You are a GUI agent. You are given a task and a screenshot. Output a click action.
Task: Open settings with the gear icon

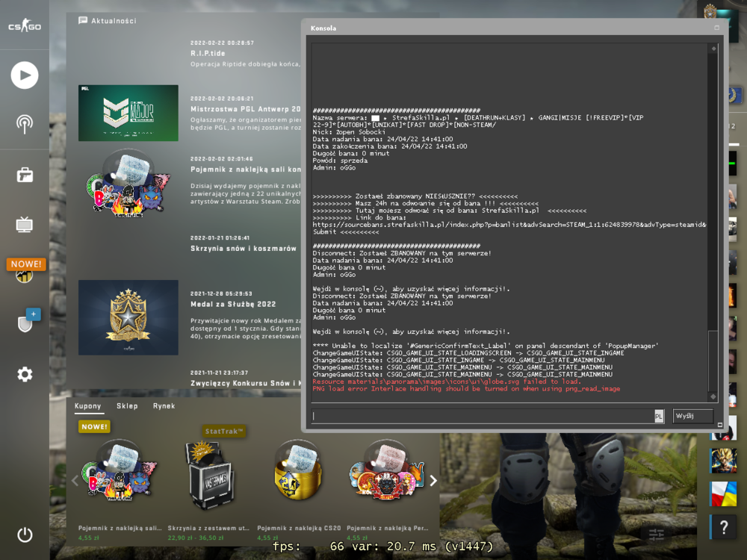pyautogui.click(x=25, y=374)
